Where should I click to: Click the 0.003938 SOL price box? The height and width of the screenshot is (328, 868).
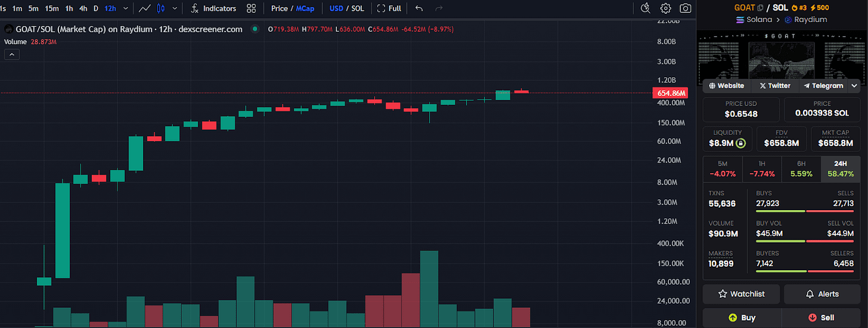point(822,109)
